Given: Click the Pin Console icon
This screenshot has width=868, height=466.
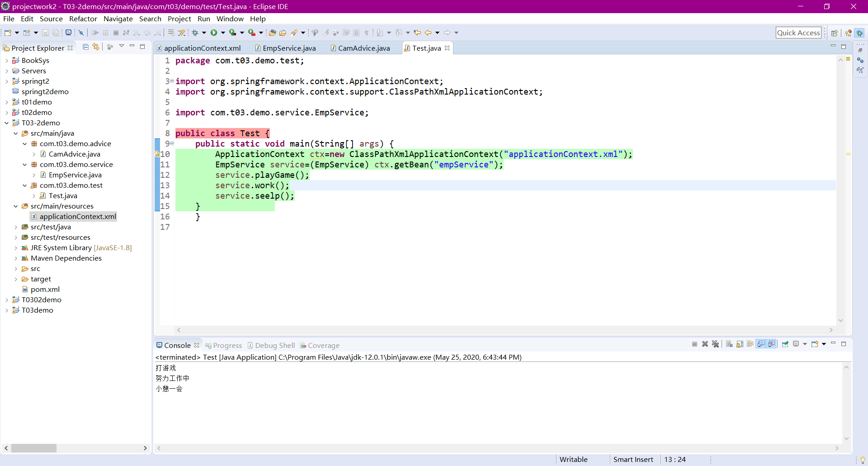Looking at the screenshot, I should pyautogui.click(x=785, y=344).
